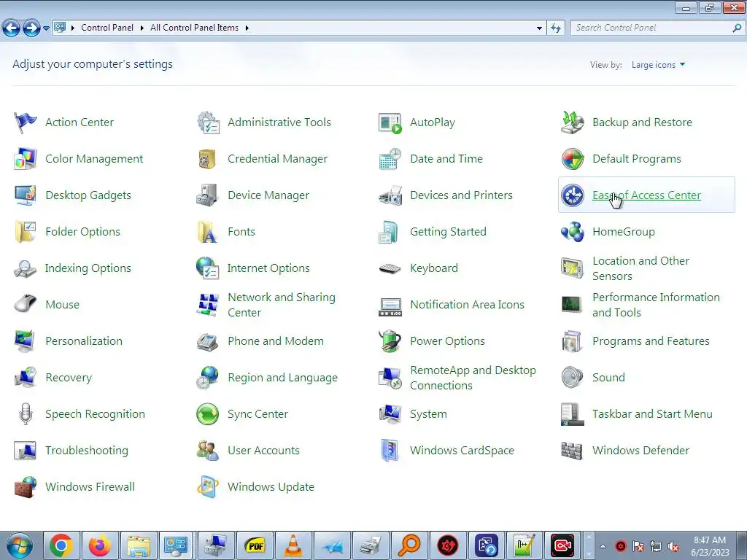
Task: Click the All Control Panel Items breadcrumb
Action: click(194, 28)
